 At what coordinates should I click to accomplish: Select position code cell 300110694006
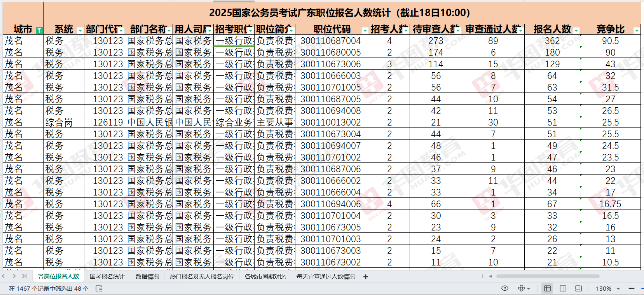(332, 204)
